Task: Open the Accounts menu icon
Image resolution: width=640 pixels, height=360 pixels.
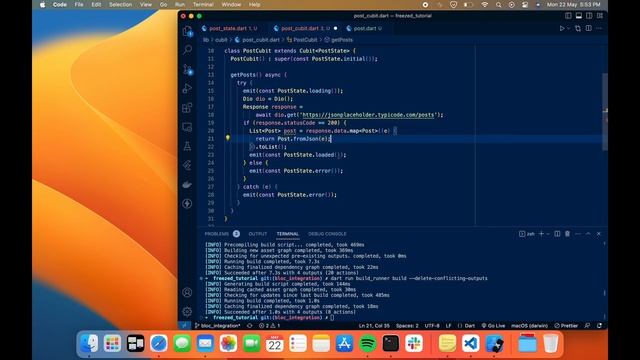Action: click(187, 292)
